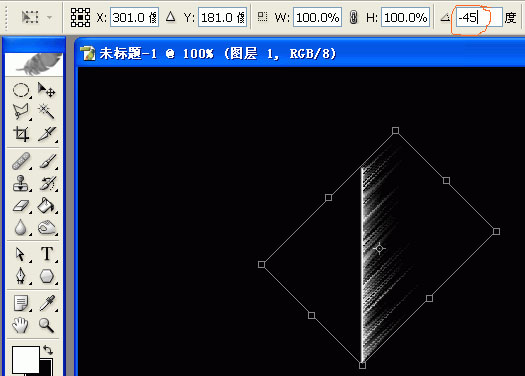Select the Healing Brush tool

(x=21, y=161)
